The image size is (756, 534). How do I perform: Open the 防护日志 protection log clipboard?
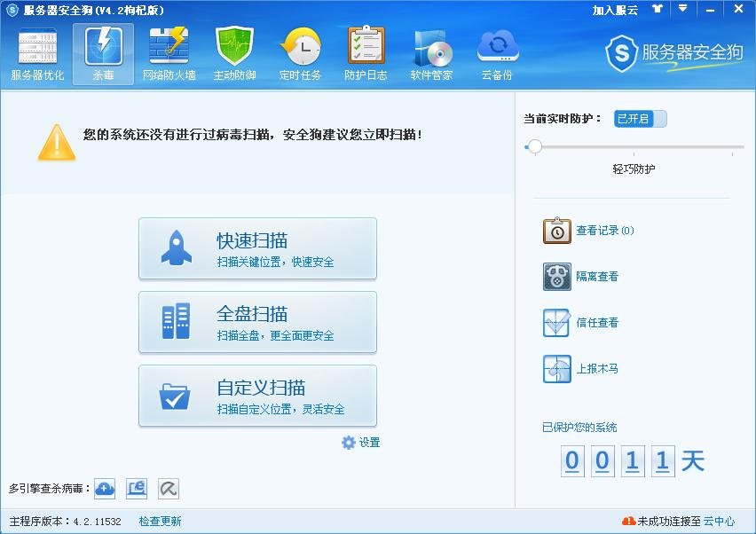tap(366, 54)
